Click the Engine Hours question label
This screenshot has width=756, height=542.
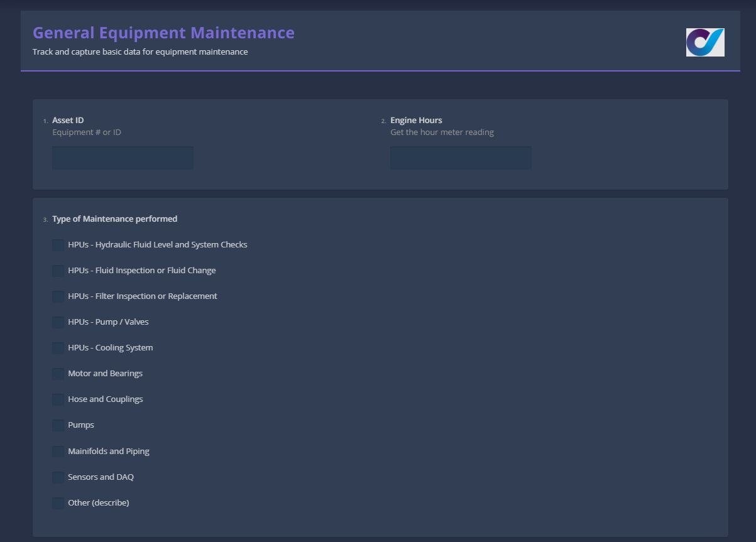pyautogui.click(x=416, y=120)
